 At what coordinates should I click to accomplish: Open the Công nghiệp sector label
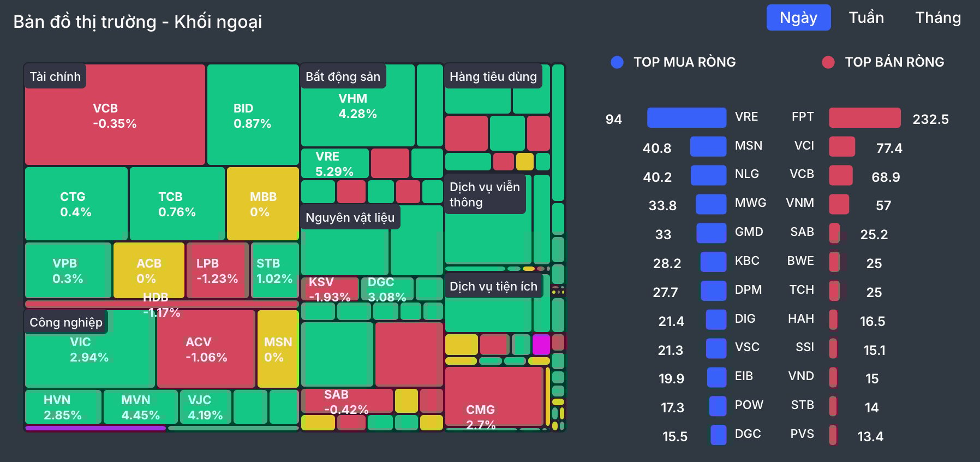click(x=66, y=322)
